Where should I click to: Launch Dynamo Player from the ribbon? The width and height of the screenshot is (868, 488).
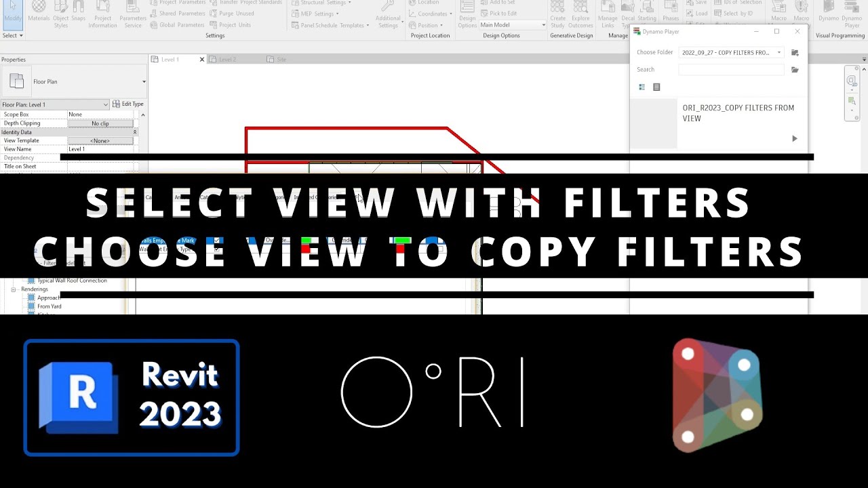click(852, 14)
